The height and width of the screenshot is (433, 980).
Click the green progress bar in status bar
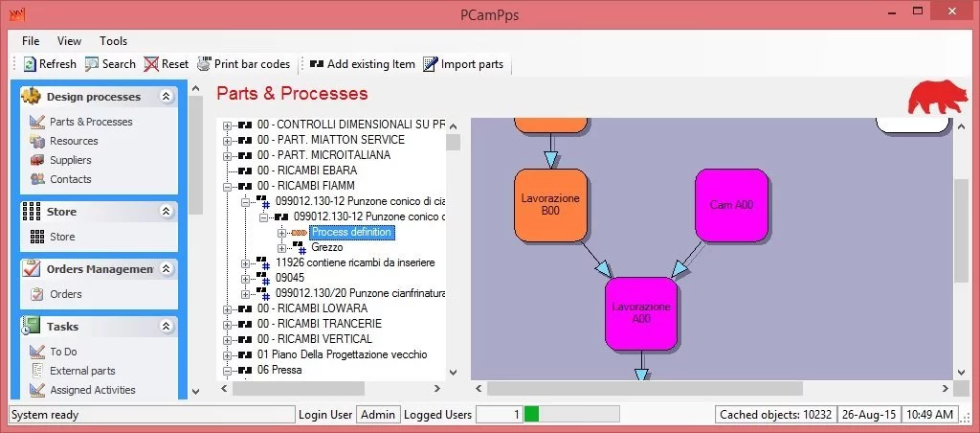tap(531, 414)
